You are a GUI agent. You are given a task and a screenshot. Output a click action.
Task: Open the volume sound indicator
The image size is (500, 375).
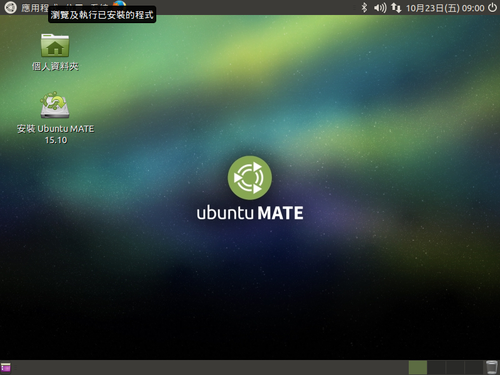(x=380, y=7)
